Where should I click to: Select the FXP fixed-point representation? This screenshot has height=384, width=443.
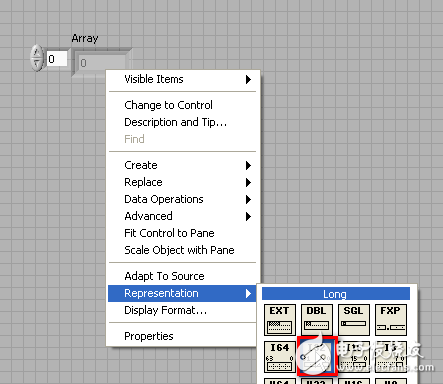click(391, 320)
